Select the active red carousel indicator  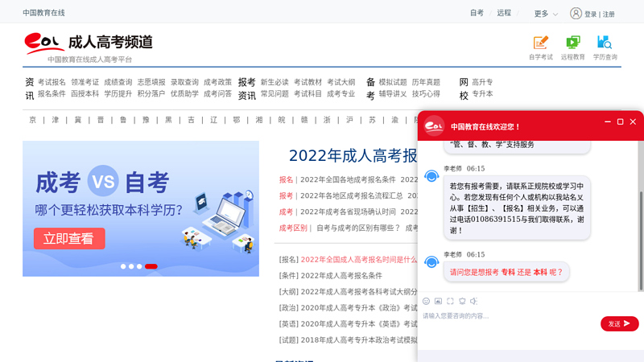point(151,266)
